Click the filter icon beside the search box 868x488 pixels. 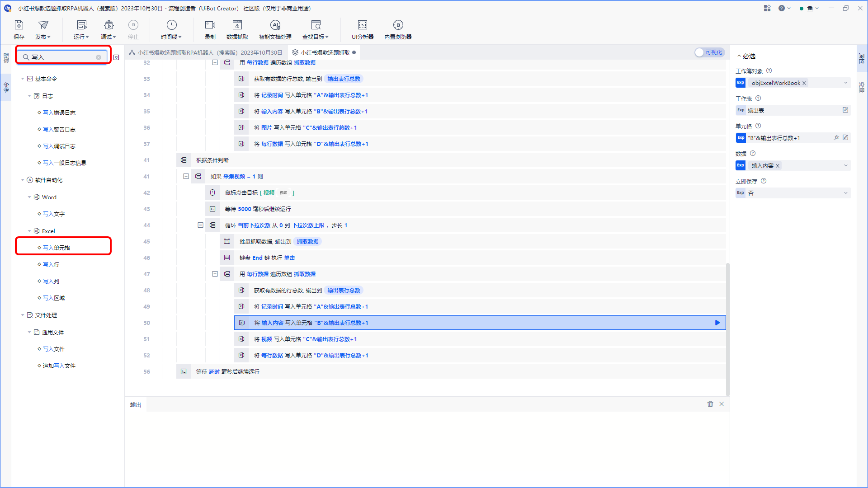pos(116,57)
